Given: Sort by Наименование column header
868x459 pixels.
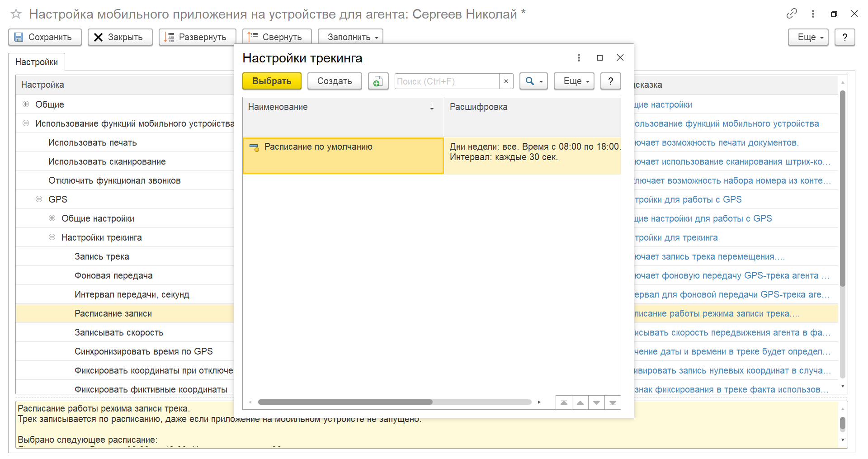Looking at the screenshot, I should [x=343, y=117].
